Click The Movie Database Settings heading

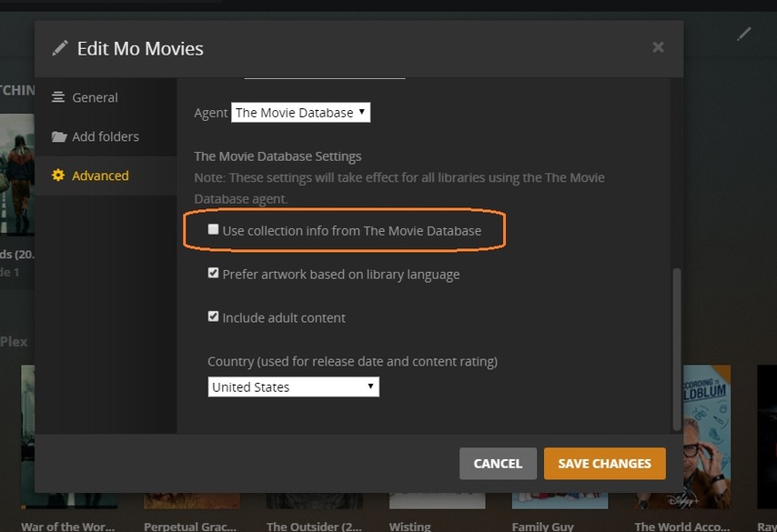pyautogui.click(x=277, y=156)
